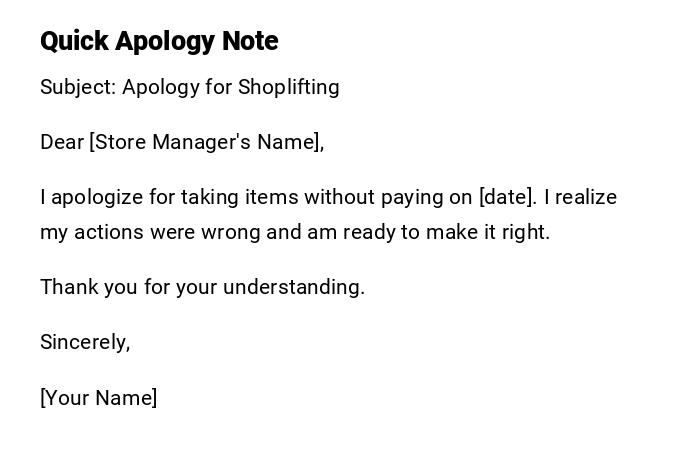The image size is (700, 460).
Task: Click the "Sincerely," sign-off
Action: tap(85, 342)
